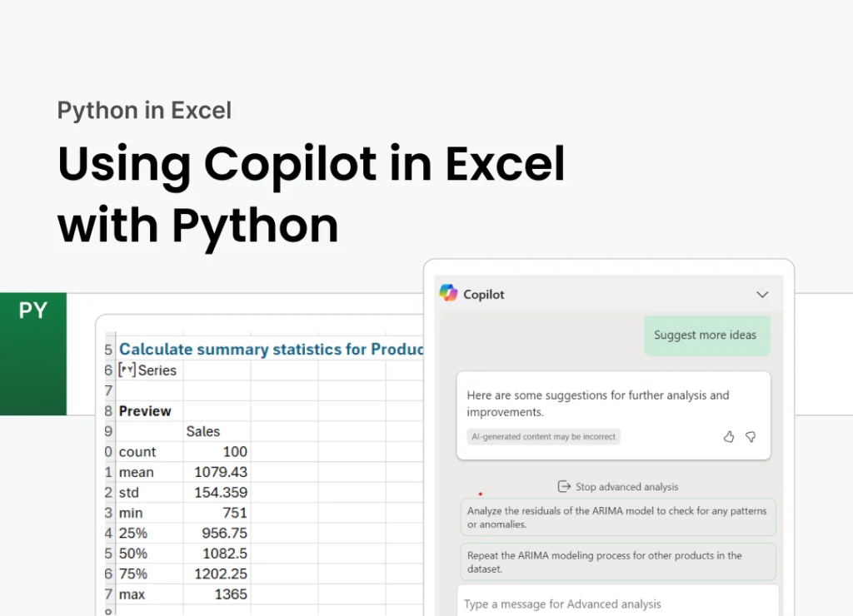
Task: Collapse the Copilot pane with its chevron
Action: click(x=762, y=294)
